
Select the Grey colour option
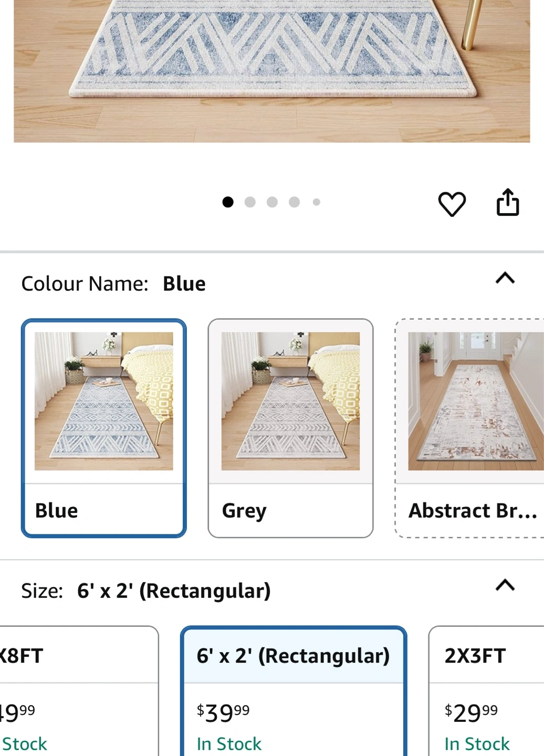pyautogui.click(x=290, y=428)
